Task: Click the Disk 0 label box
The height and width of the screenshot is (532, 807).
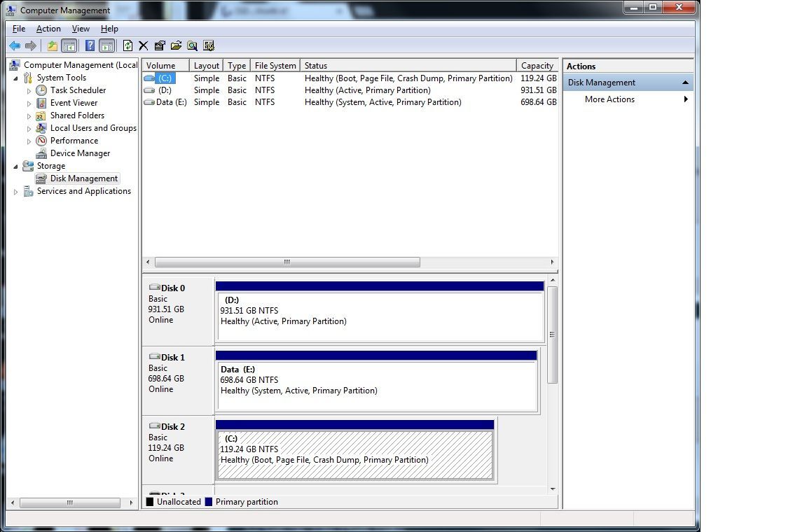Action: coord(178,311)
